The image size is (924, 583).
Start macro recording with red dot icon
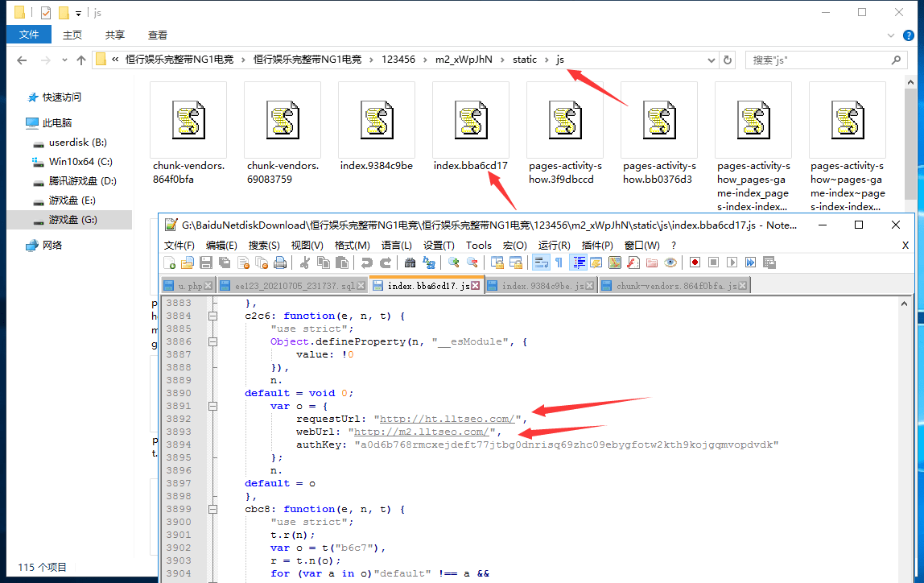tap(695, 263)
